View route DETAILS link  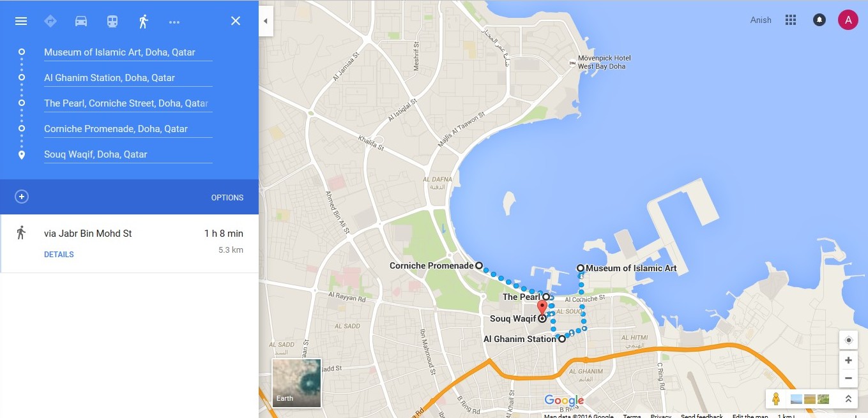coord(59,255)
